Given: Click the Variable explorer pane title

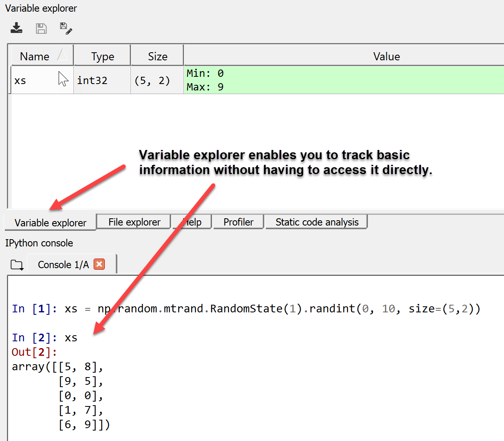Looking at the screenshot, I should tap(41, 8).
